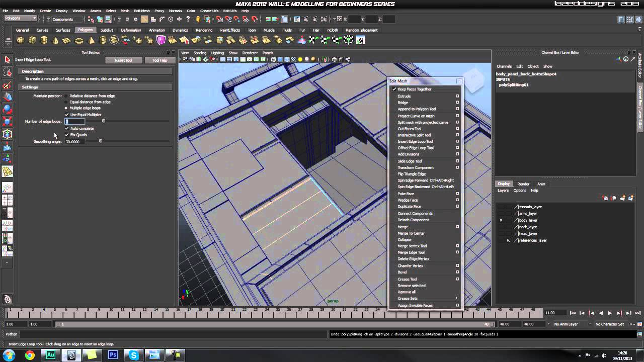Screen dimensions: 644x362
Task: Click the Chrome icon in the taskbar
Action: tap(30, 355)
